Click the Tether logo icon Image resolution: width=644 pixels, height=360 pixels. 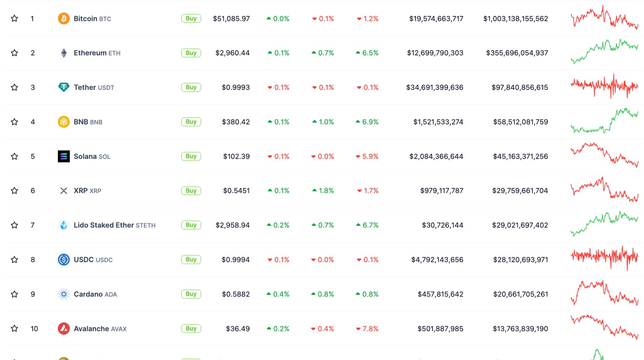[63, 87]
